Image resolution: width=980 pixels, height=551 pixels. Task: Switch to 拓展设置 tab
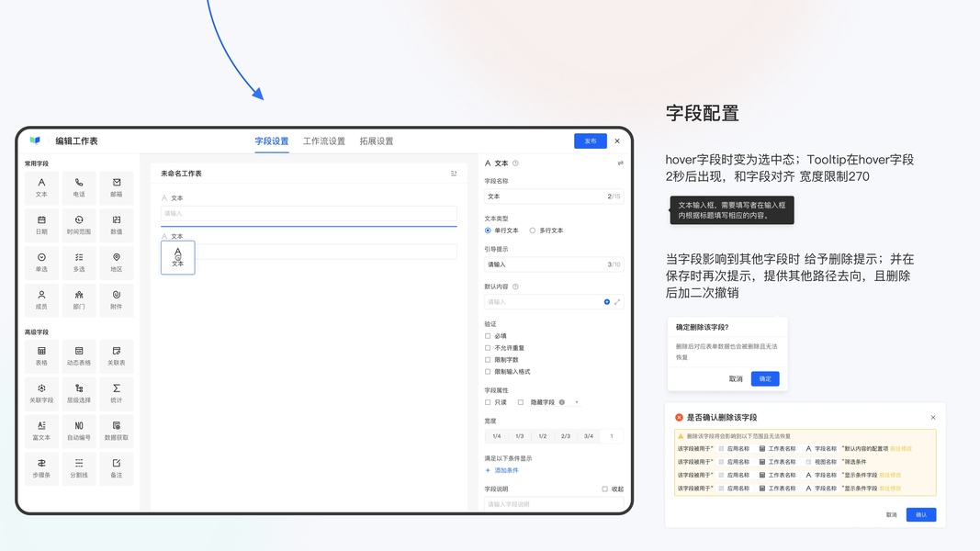(x=377, y=141)
